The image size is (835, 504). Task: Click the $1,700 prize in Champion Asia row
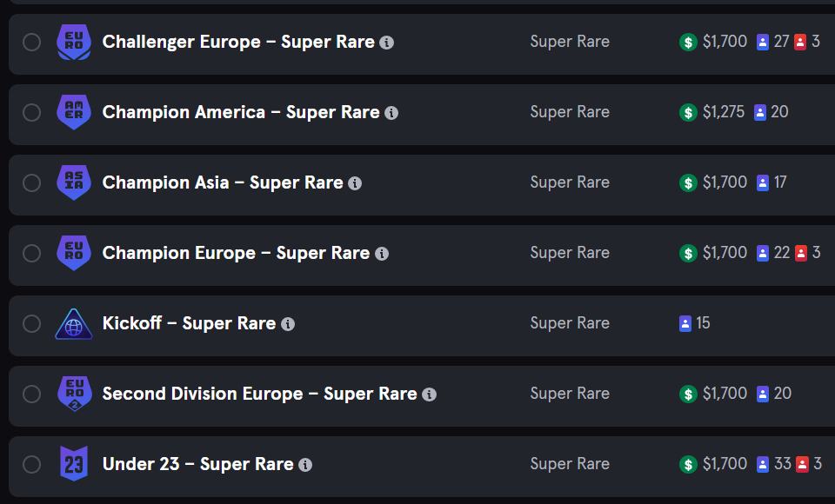(725, 182)
